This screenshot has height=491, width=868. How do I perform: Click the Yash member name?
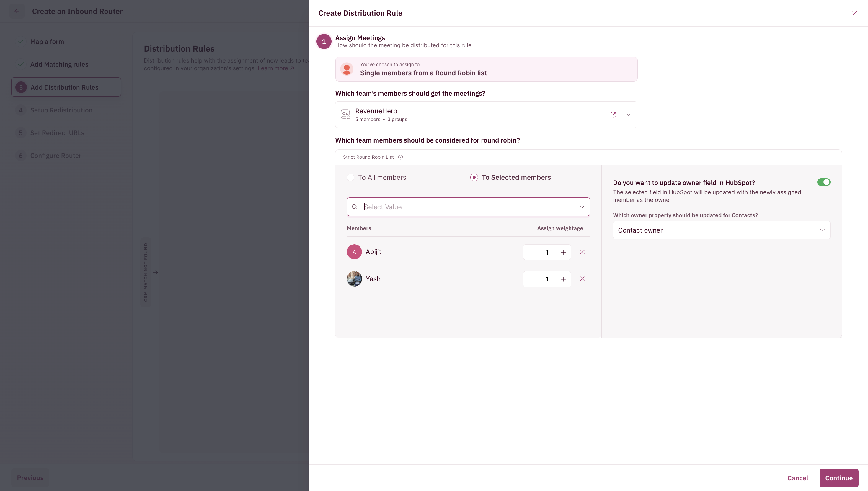373,279
